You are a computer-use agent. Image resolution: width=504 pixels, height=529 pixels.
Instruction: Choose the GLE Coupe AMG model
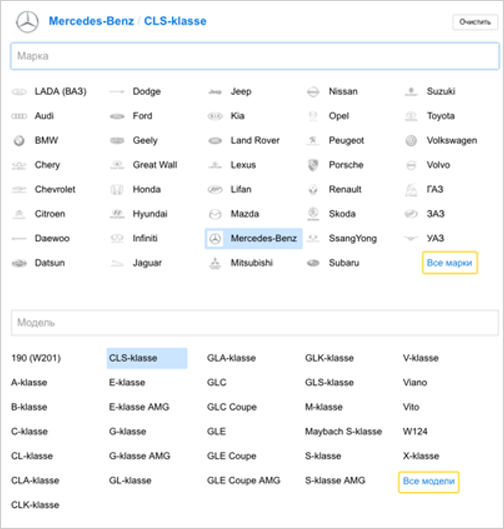click(244, 480)
